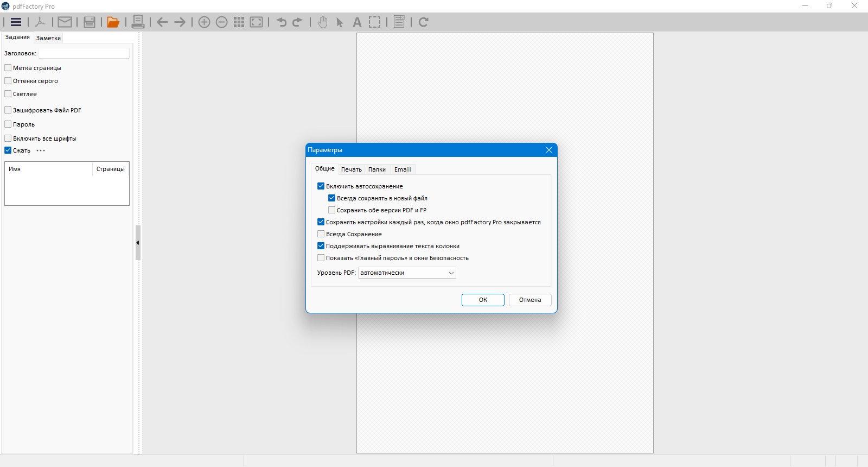Select the hand pan tool

pos(322,22)
